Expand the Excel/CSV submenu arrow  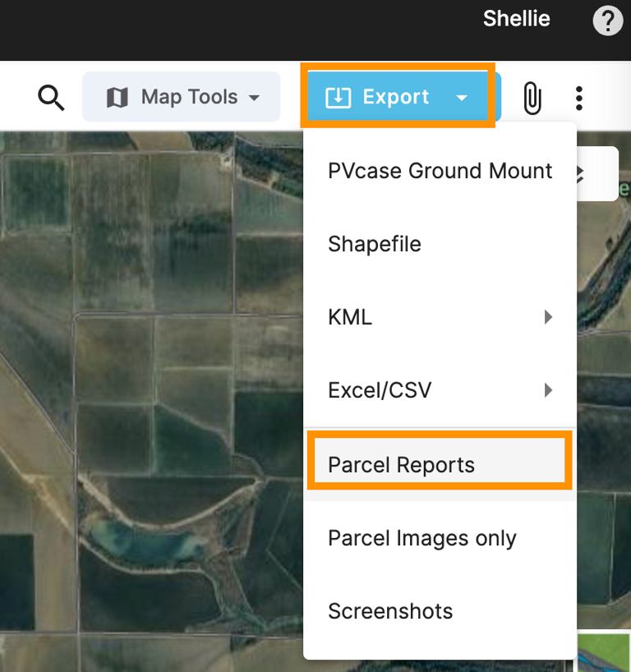549,390
